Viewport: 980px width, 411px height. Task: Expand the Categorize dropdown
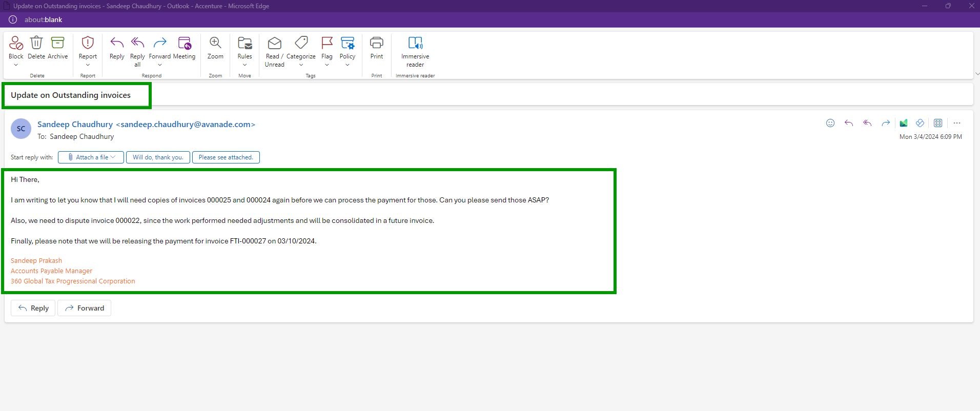[301, 65]
